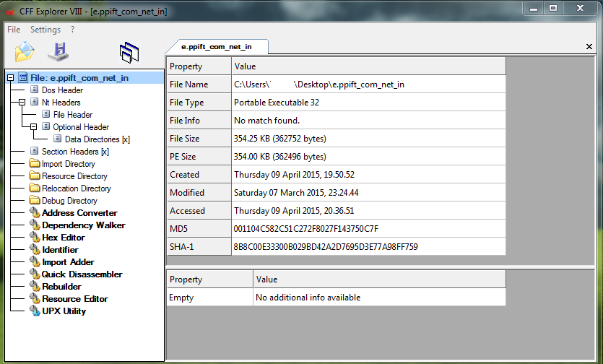Click the Relocation Directory folder icon
The image size is (603, 364).
tap(35, 188)
